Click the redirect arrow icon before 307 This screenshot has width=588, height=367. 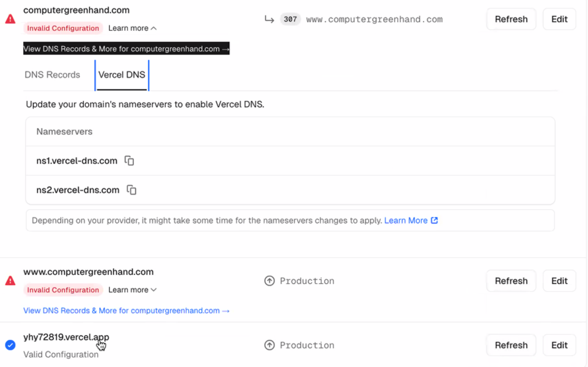pyautogui.click(x=269, y=19)
